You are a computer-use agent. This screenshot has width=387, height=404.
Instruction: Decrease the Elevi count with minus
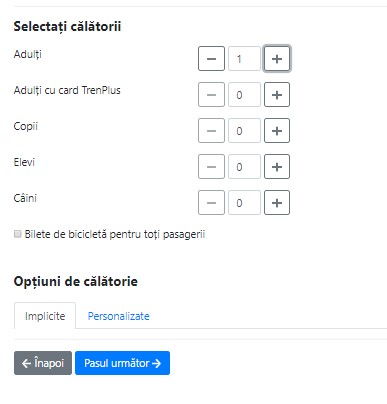coord(211,167)
